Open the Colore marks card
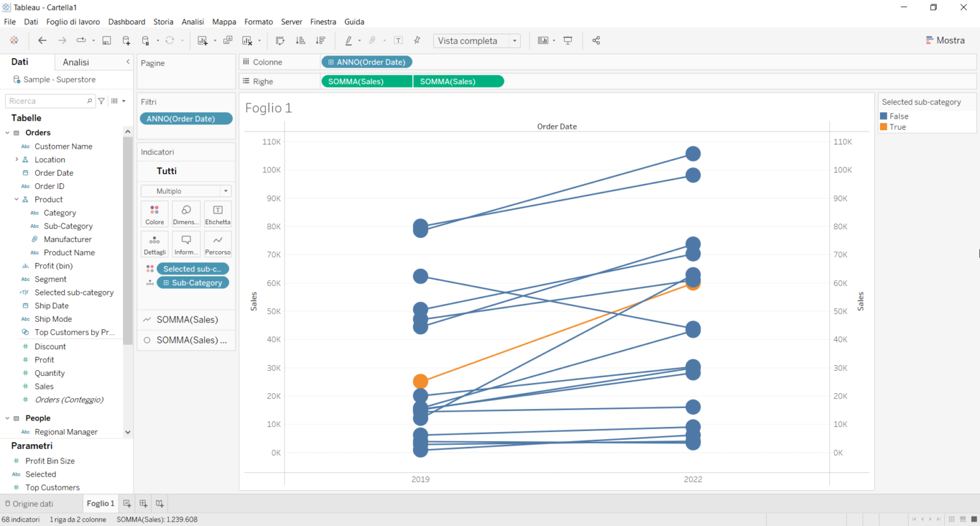Screen dimensions: 980x526 (x=154, y=213)
